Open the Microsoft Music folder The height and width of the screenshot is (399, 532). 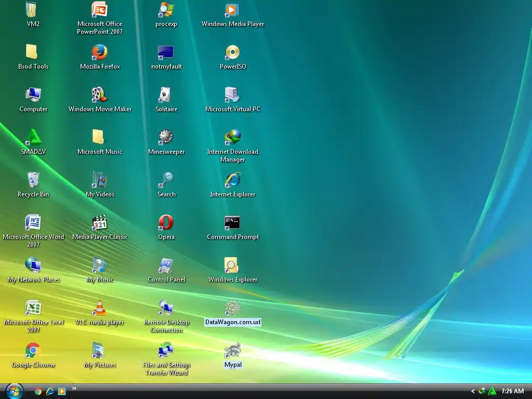click(98, 137)
